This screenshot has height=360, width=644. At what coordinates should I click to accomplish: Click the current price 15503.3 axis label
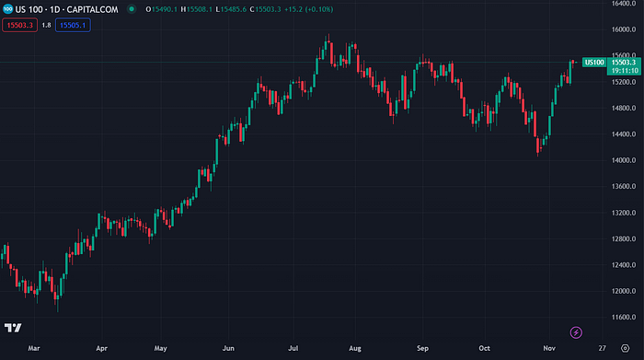pyautogui.click(x=624, y=63)
